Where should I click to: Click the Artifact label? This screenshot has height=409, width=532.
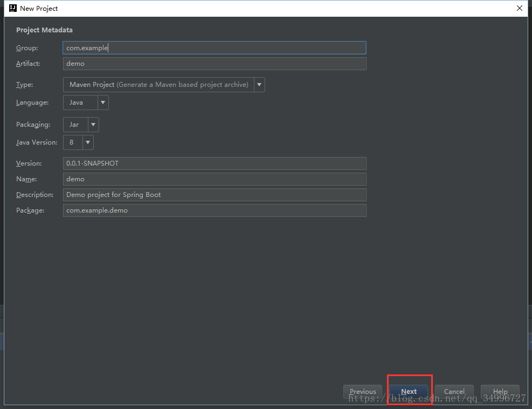28,64
